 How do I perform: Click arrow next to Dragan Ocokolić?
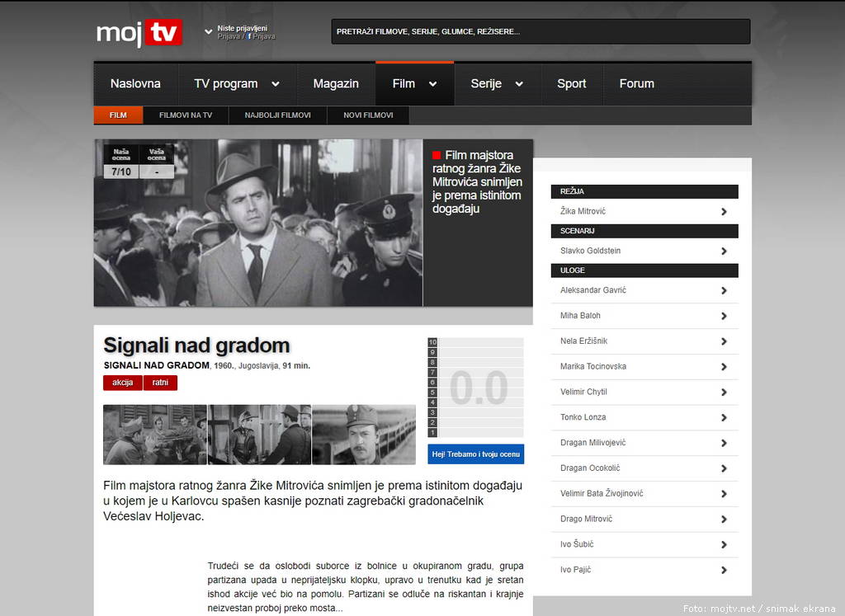(x=724, y=468)
